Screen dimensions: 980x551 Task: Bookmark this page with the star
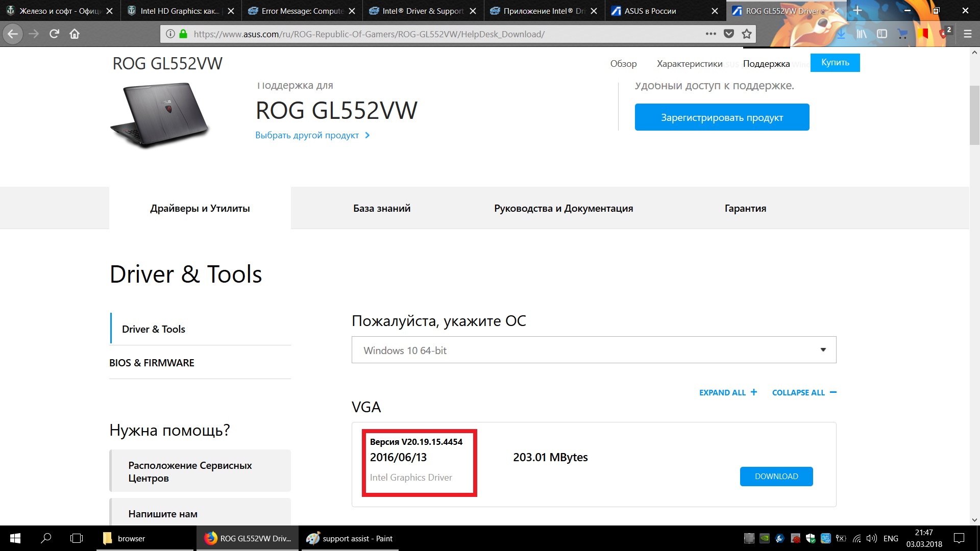pyautogui.click(x=747, y=34)
